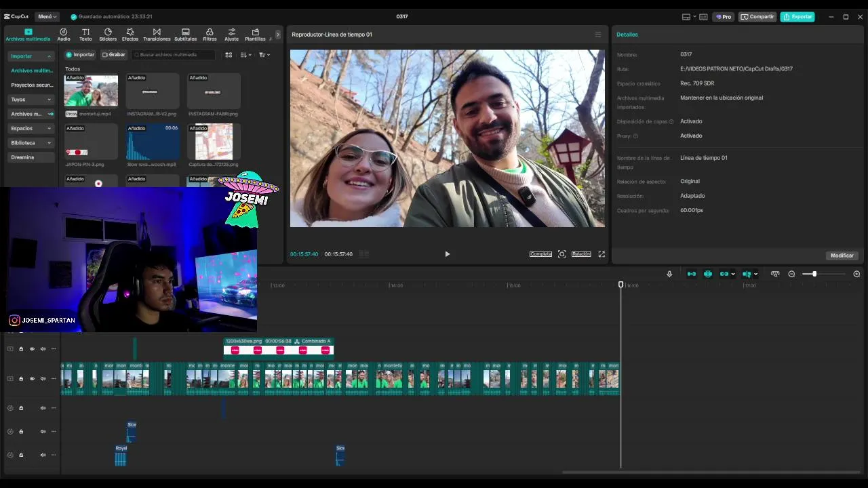Image resolution: width=868 pixels, height=488 pixels.
Task: Open the player panel menu icon
Action: pyautogui.click(x=597, y=35)
